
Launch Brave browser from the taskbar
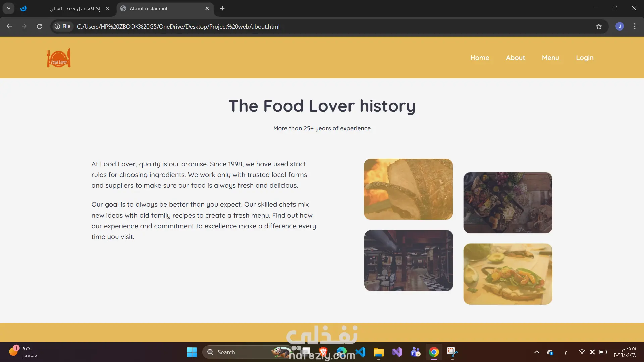point(323,352)
